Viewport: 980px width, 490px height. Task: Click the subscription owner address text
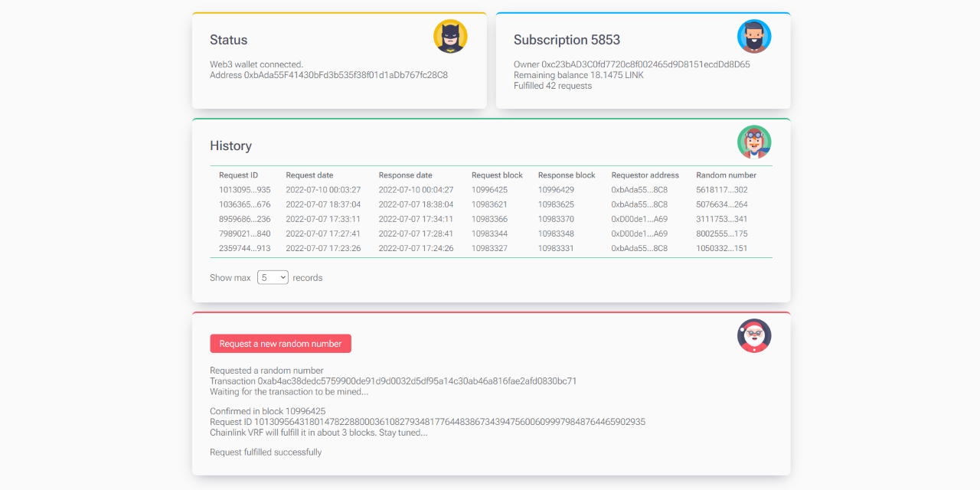point(645,64)
